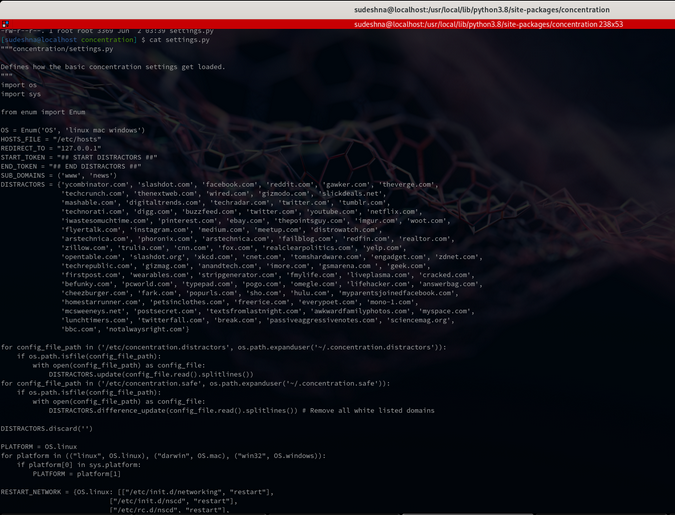Click the END_TOKEN line
Screen dimensions: 675x515
click(71, 166)
